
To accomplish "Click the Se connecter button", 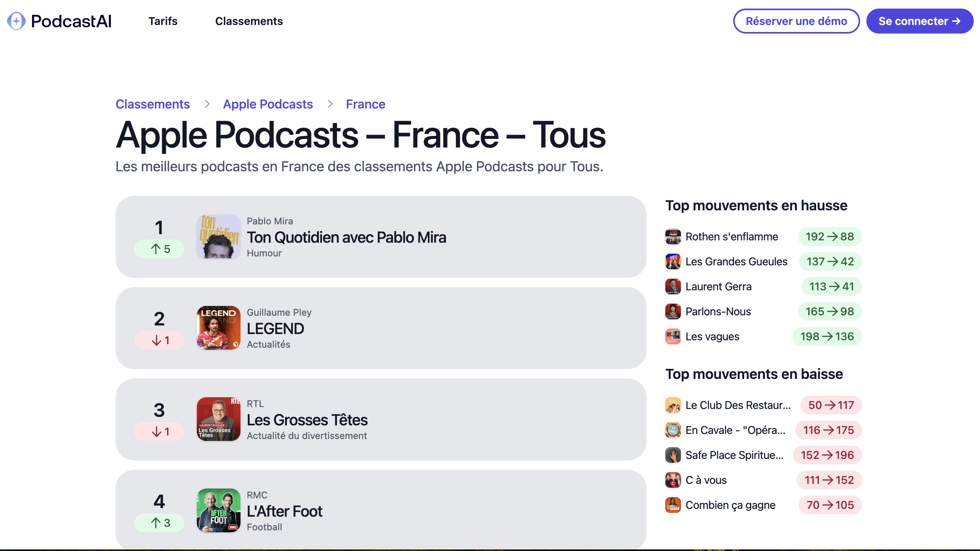I will point(920,21).
